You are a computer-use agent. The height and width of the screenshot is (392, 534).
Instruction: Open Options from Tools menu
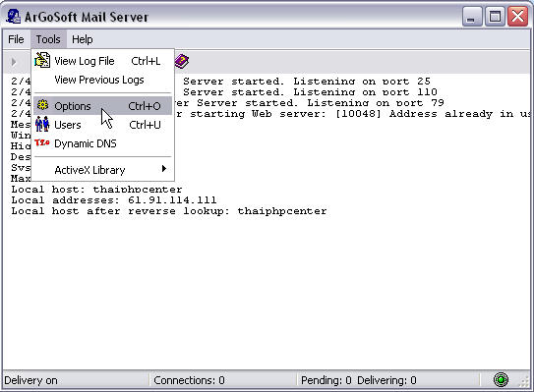[102, 106]
